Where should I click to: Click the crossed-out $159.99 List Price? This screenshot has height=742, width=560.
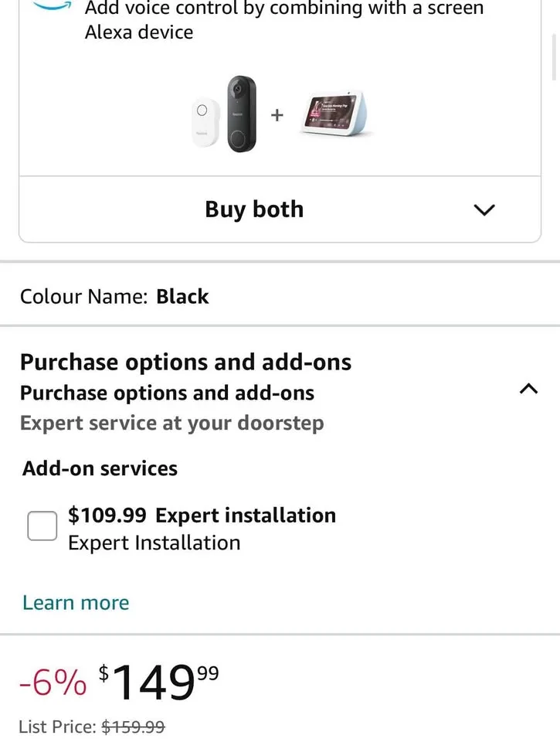pyautogui.click(x=133, y=727)
